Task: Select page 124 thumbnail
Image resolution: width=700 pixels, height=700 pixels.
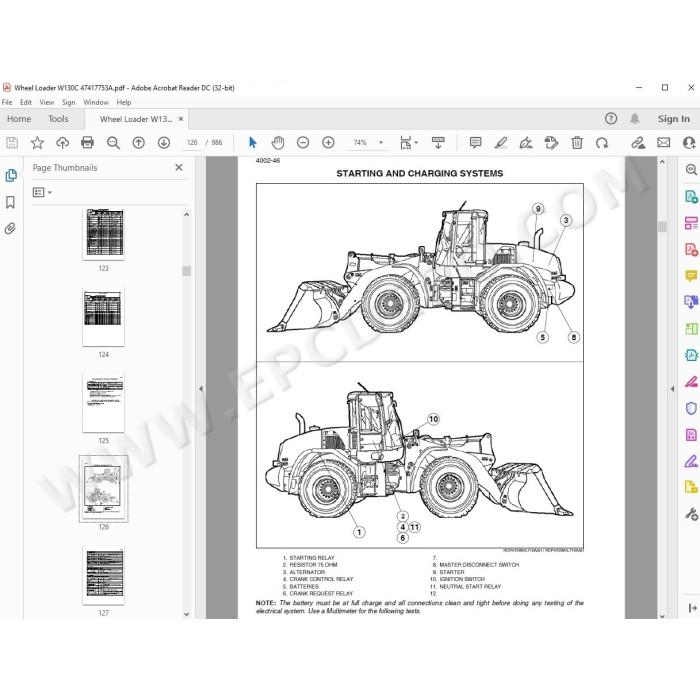Action: [x=104, y=317]
